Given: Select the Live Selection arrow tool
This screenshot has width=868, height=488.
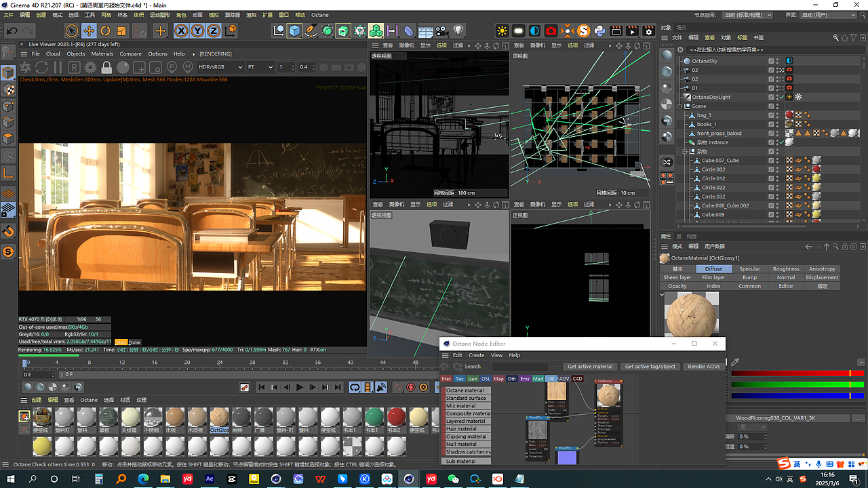Looking at the screenshot, I should point(72,30).
